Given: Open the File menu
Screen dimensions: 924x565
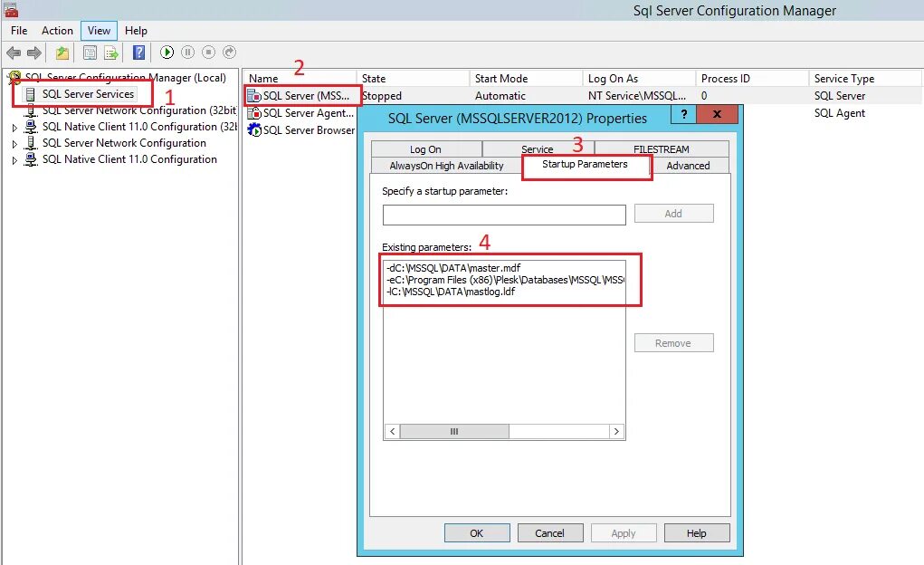Looking at the screenshot, I should (x=19, y=31).
